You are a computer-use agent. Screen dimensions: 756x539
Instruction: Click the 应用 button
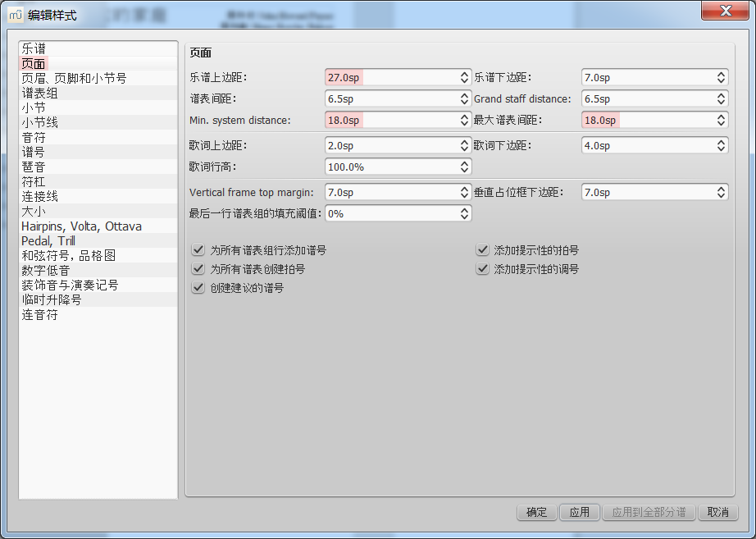pyautogui.click(x=580, y=512)
